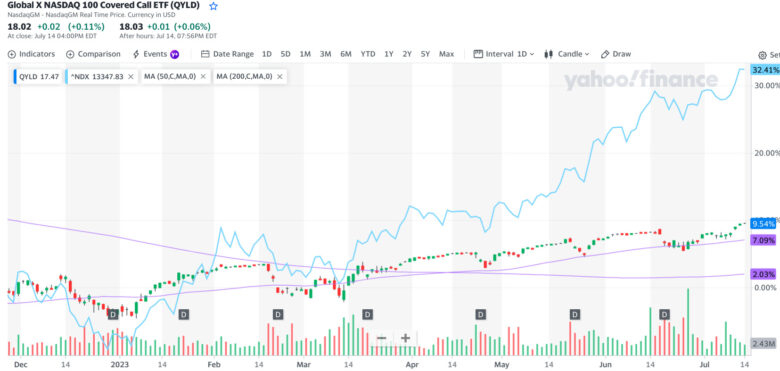The height and width of the screenshot is (371, 780).
Task: Expand the Candle chart type dropdown
Action: coord(567,54)
